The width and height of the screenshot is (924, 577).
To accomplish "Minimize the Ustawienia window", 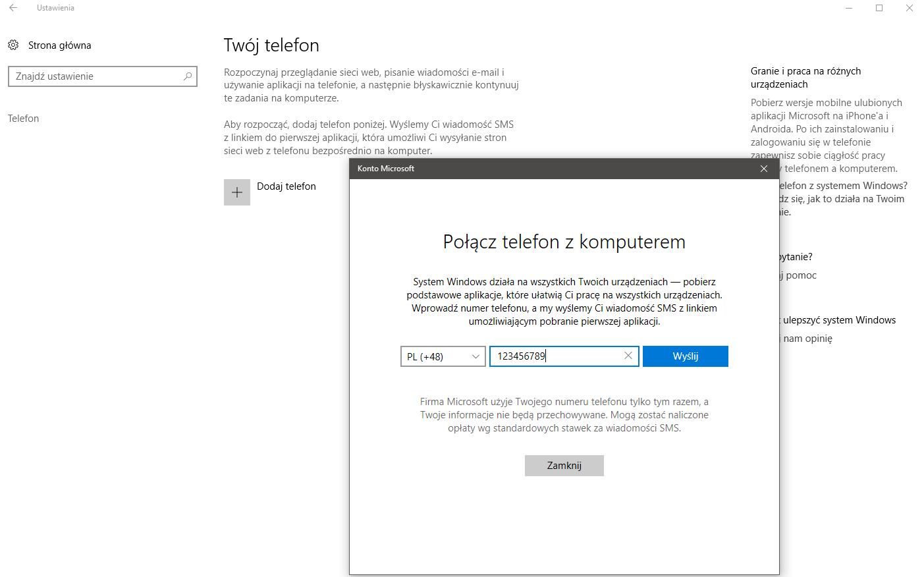I will [849, 8].
